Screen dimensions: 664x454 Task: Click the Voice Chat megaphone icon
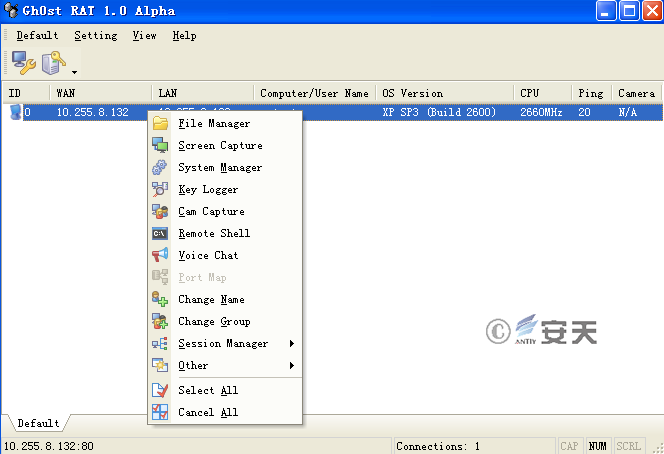coord(160,255)
